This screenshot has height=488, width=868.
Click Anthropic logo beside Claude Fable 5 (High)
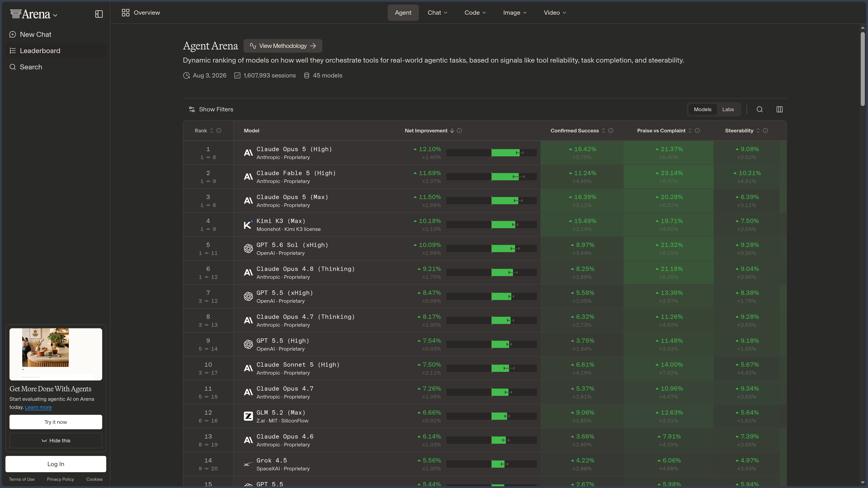[248, 177]
